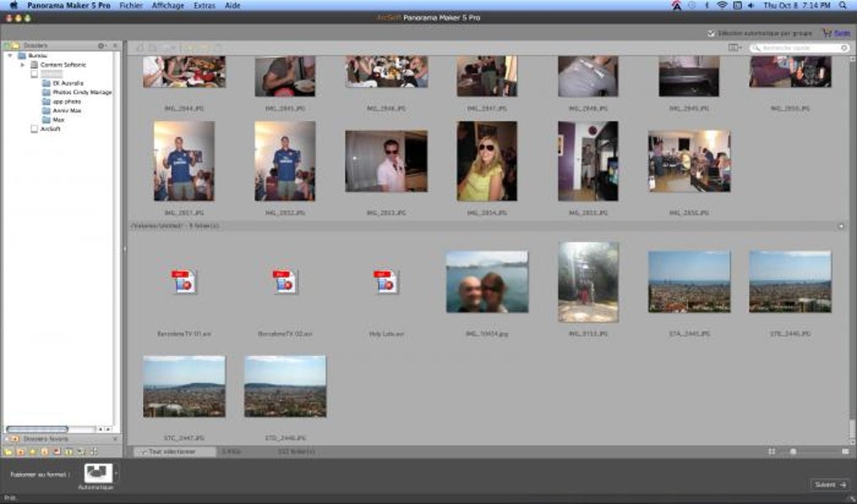Image resolution: width=857 pixels, height=504 pixels.
Task: Toggle automatic selection by group checkbox
Action: pyautogui.click(x=712, y=34)
